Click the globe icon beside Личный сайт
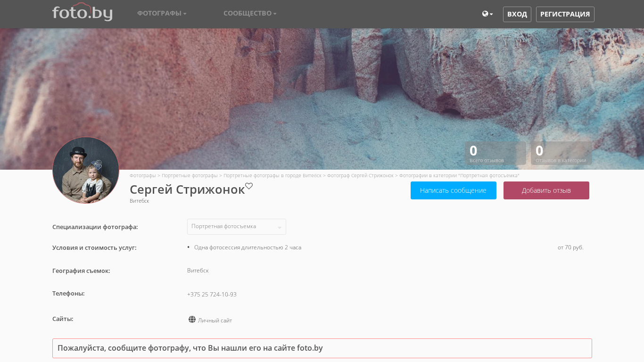 coord(192,320)
